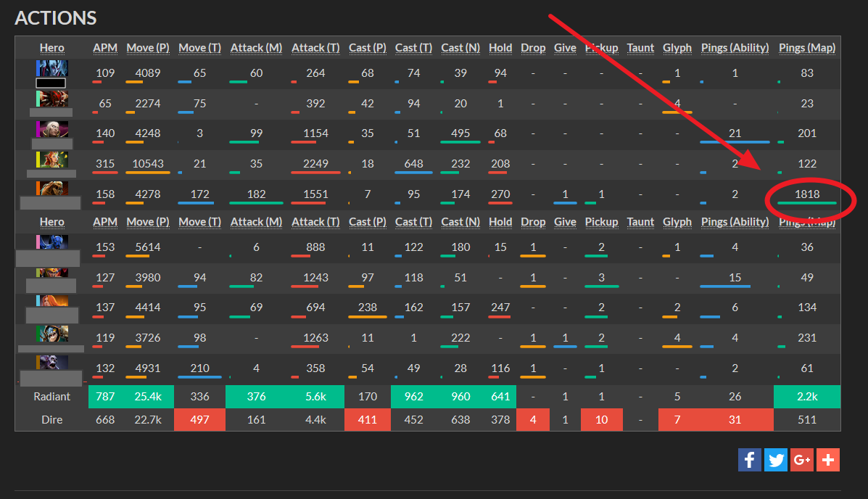Image resolution: width=868 pixels, height=499 pixels.
Task: Click the green 2.2k Radiant pings total
Action: point(806,397)
